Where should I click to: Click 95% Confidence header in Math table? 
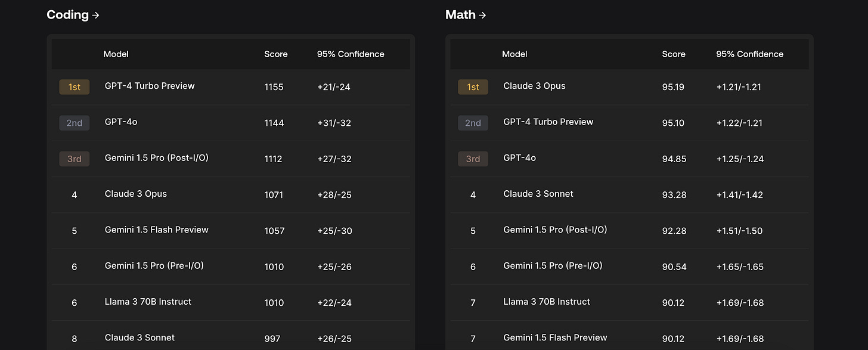point(750,54)
